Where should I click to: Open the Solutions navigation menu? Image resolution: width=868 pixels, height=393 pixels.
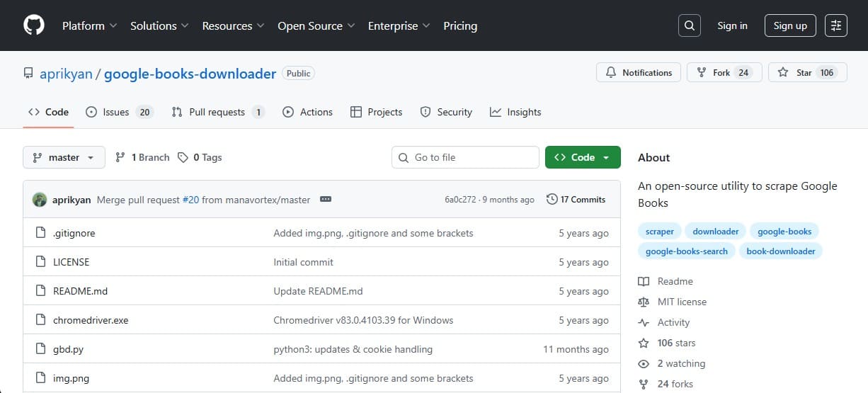[159, 25]
